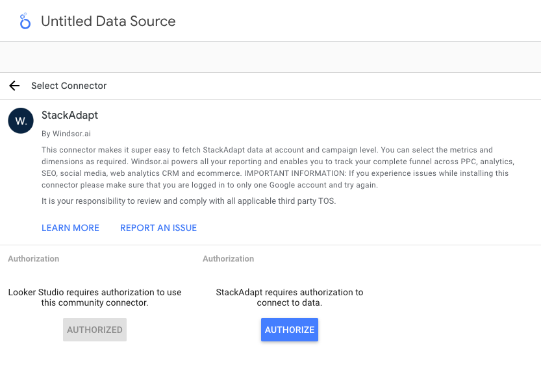The image size is (541, 392).
Task: Click the Authorization heading above StackAdapt text
Action: point(229,258)
